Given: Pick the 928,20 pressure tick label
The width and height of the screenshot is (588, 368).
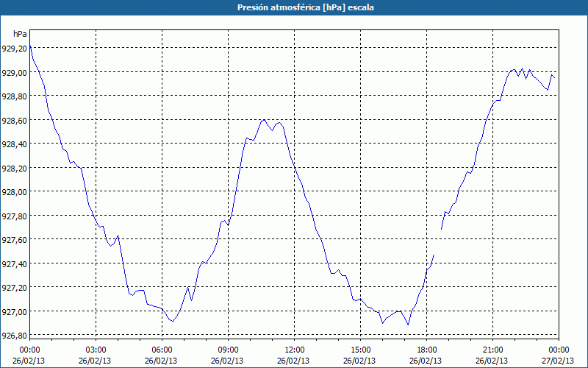Looking at the screenshot, I should pyautogui.click(x=14, y=168).
